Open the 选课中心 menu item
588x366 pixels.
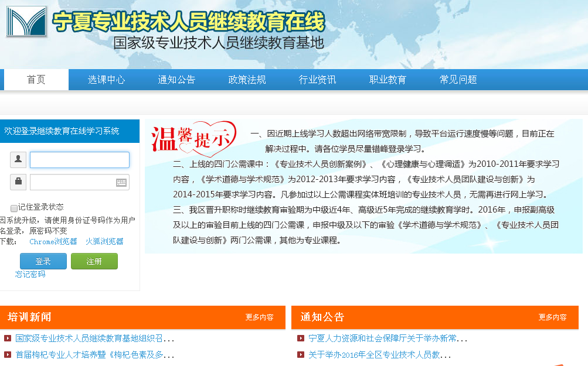pos(106,80)
